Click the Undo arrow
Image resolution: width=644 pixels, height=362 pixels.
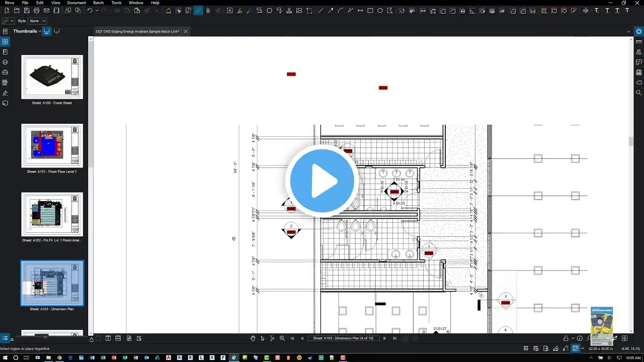(x=90, y=11)
